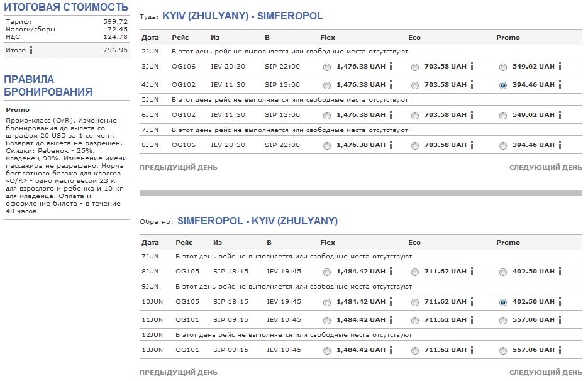Select 4JUN Flex 1,476.38 UAH radio button
This screenshot has height=381, width=588.
click(x=327, y=86)
